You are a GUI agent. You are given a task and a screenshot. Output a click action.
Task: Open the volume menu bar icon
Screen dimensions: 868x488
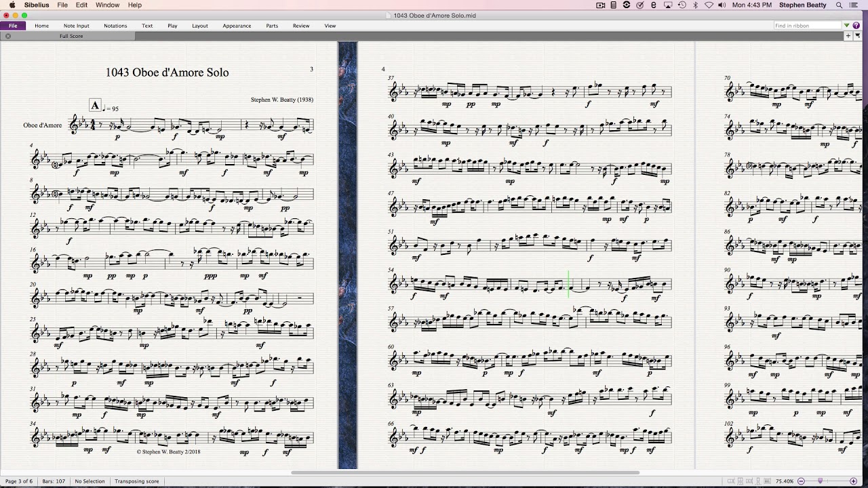coord(722,5)
